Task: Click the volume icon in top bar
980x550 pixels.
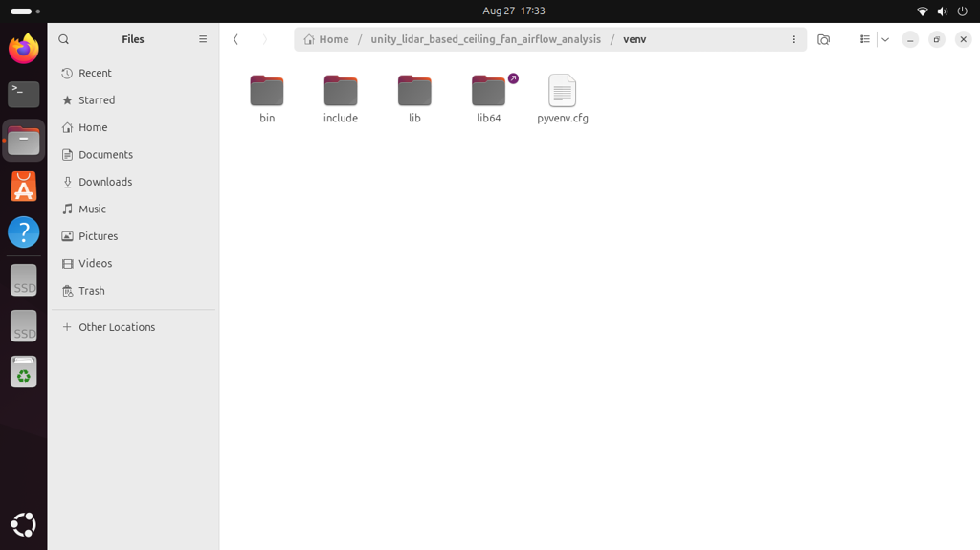Action: pyautogui.click(x=943, y=11)
